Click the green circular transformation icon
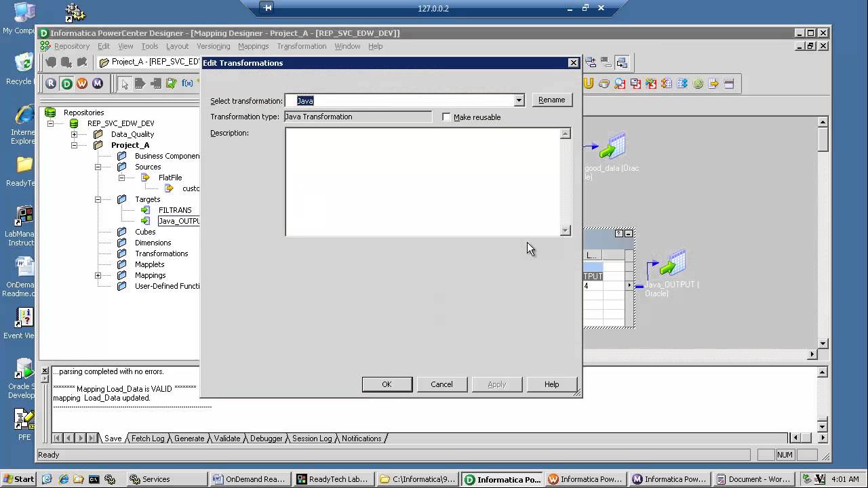This screenshot has height=488, width=868. coord(698,83)
